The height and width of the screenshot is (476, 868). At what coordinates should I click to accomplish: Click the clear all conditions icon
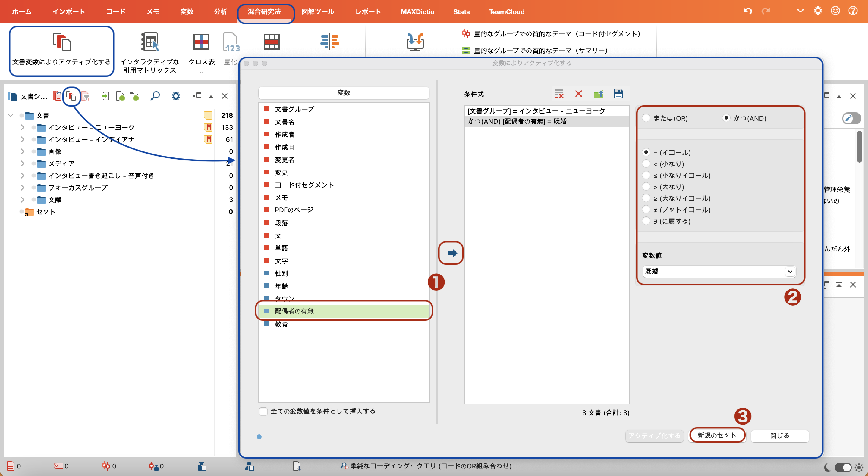(x=558, y=94)
